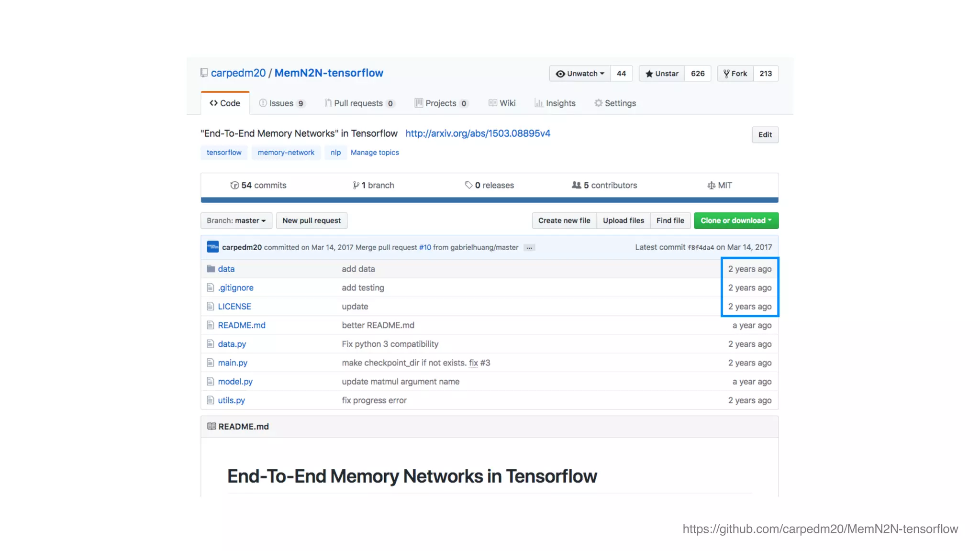Open the Insights tab
Image resolution: width=980 pixels, height=551 pixels.
555,103
